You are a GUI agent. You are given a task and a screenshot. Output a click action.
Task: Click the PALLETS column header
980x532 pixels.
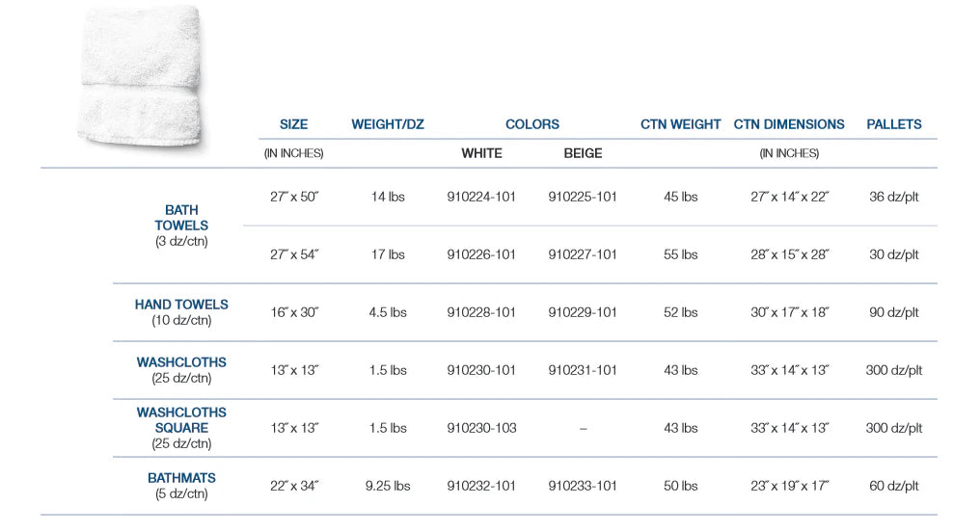(x=894, y=124)
